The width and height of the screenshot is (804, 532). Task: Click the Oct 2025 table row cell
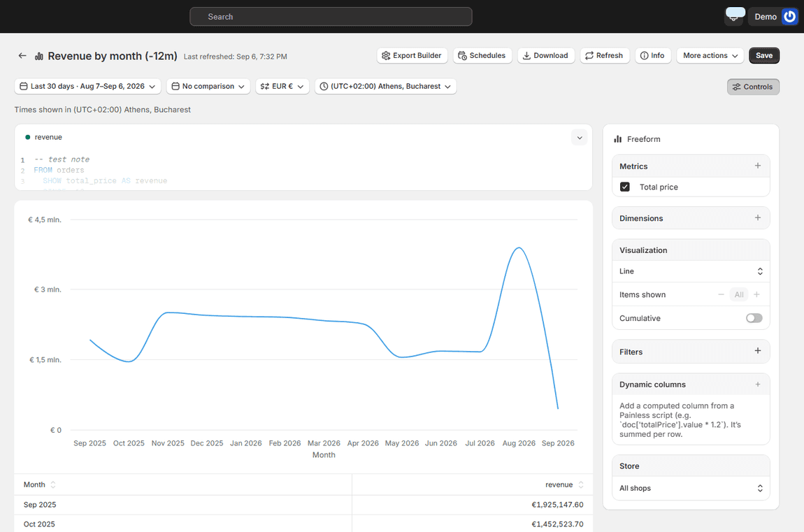point(183,524)
